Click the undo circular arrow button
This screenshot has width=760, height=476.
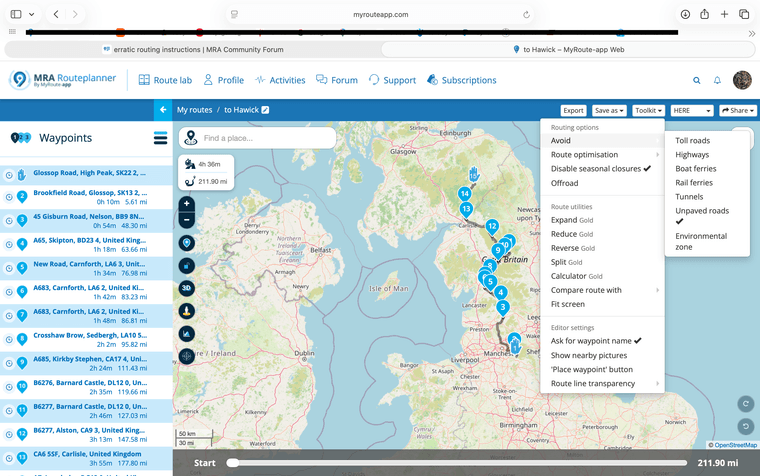(x=745, y=427)
